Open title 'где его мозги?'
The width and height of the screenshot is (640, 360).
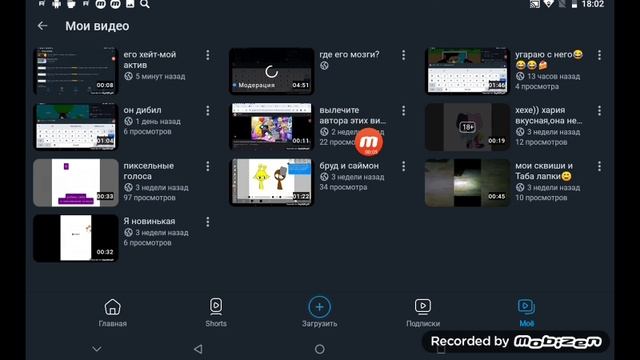pyautogui.click(x=349, y=54)
